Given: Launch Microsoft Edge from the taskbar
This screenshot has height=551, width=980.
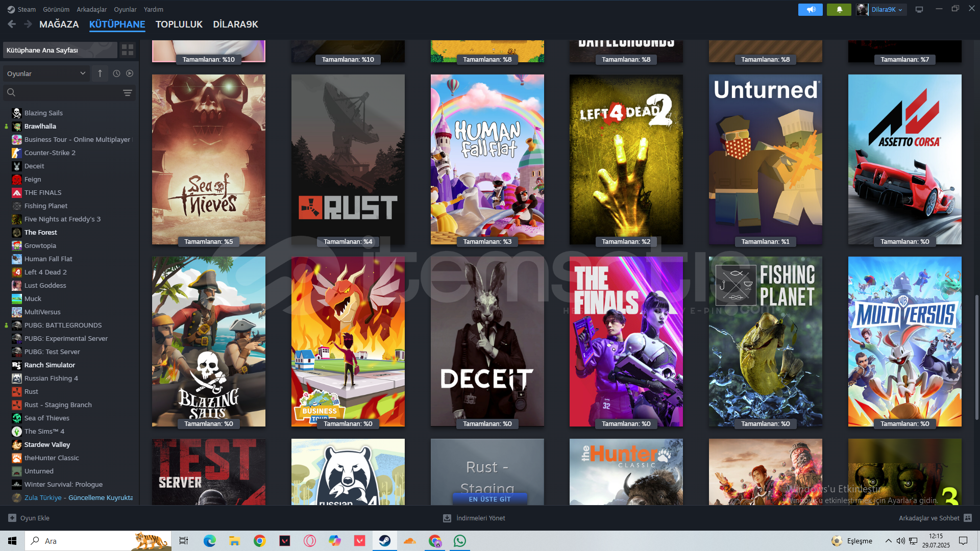Looking at the screenshot, I should pos(209,541).
